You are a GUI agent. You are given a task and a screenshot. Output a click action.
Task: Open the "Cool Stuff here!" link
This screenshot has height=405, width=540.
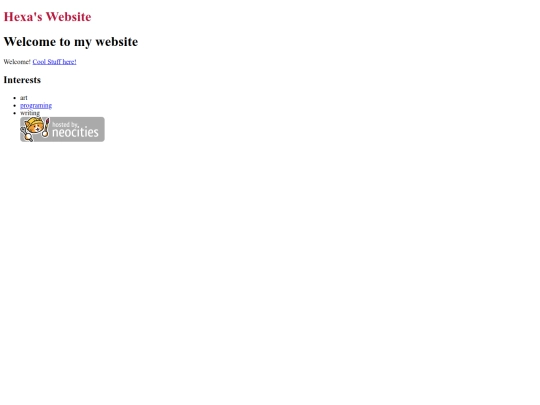(54, 62)
